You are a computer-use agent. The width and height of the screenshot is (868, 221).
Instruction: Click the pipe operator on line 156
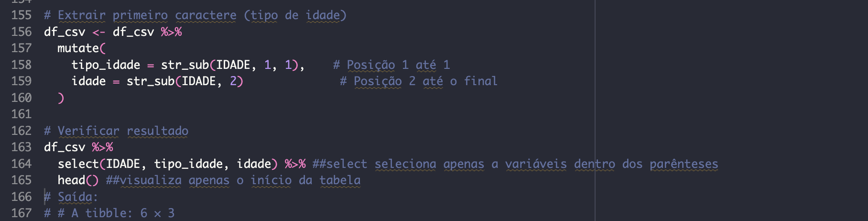(x=171, y=32)
